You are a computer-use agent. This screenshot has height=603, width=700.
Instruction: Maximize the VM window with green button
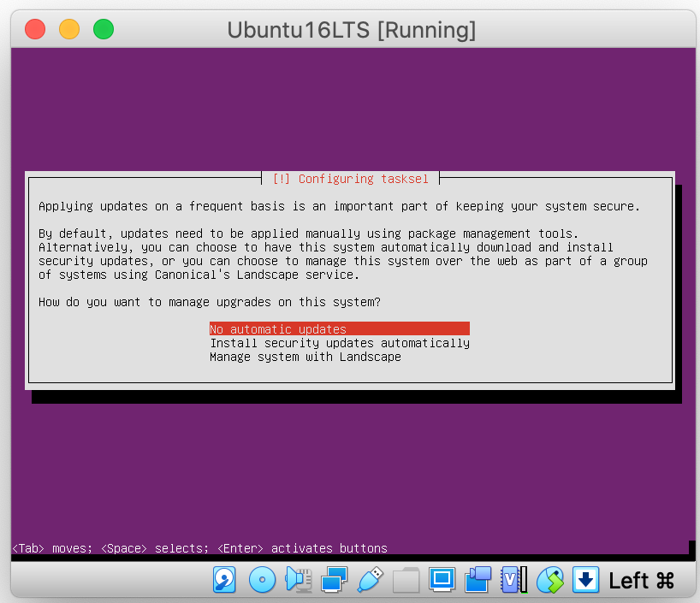[104, 29]
